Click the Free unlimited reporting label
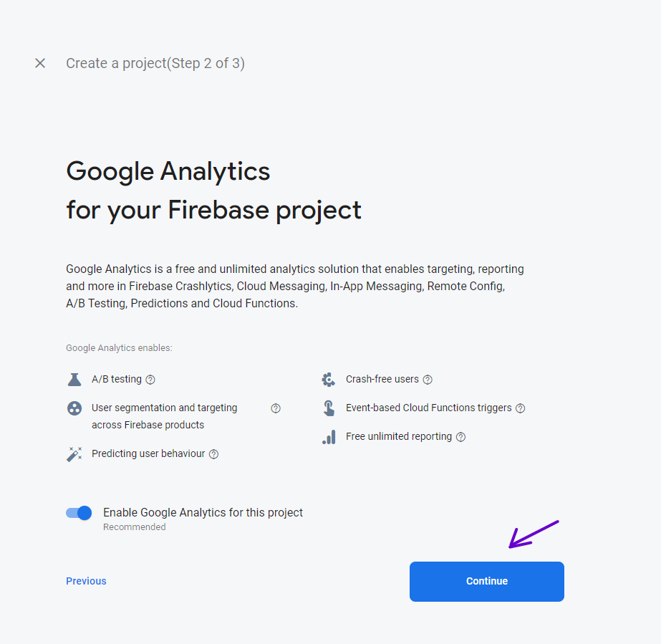The image size is (661, 644). [x=399, y=437]
